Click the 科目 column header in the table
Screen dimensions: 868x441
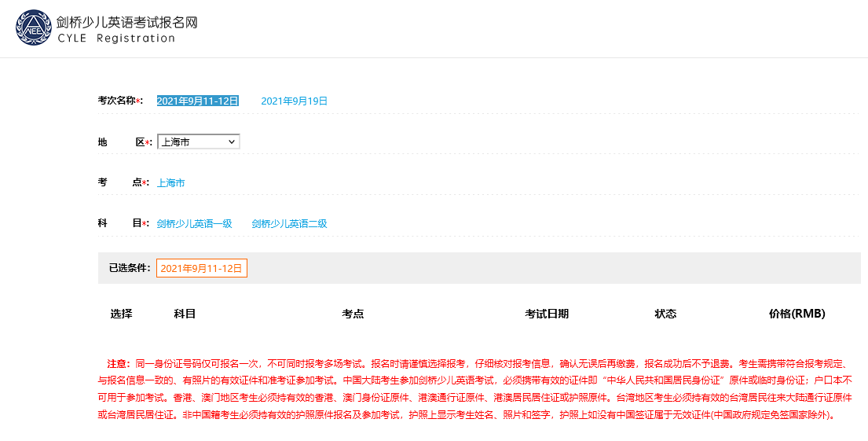[x=185, y=314]
